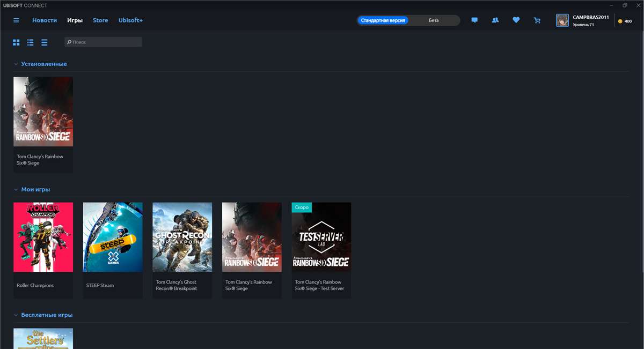Open Roller Champions game cover
The image size is (644, 349).
[x=43, y=237]
